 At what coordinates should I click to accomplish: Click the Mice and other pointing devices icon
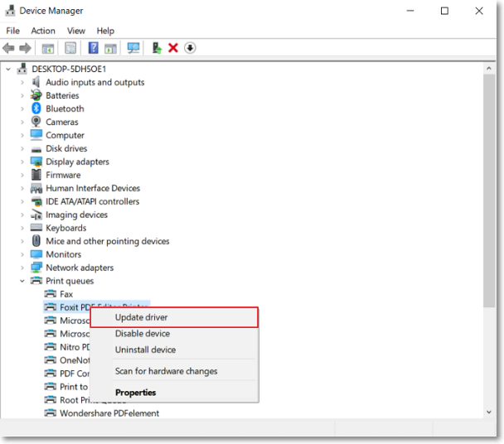pyautogui.click(x=36, y=241)
